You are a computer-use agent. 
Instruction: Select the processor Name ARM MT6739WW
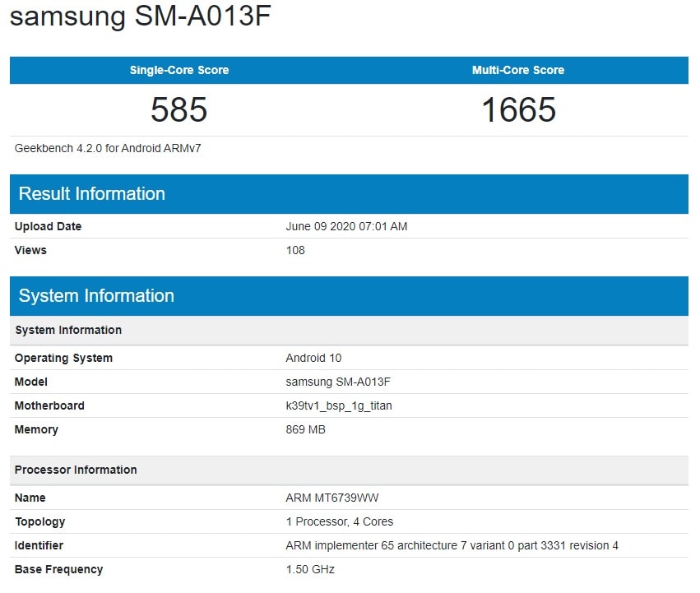[331, 498]
